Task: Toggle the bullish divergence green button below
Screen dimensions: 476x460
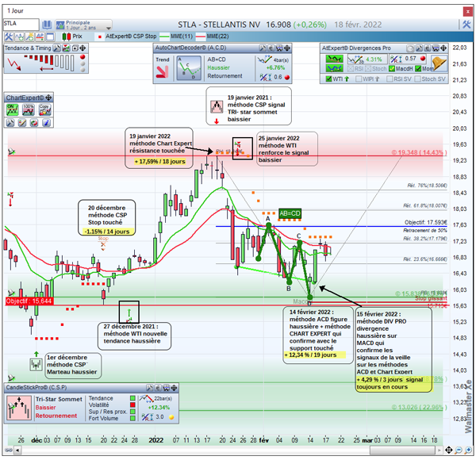Action: tap(334, 68)
